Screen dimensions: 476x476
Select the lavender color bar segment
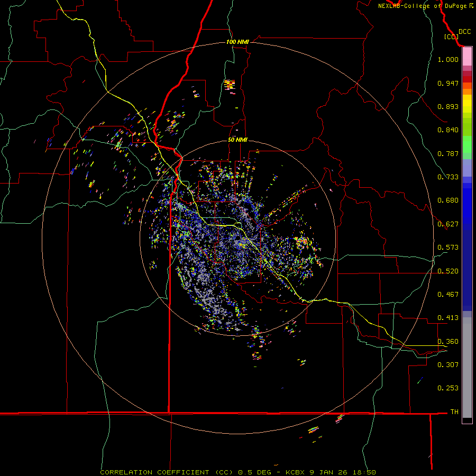467,168
